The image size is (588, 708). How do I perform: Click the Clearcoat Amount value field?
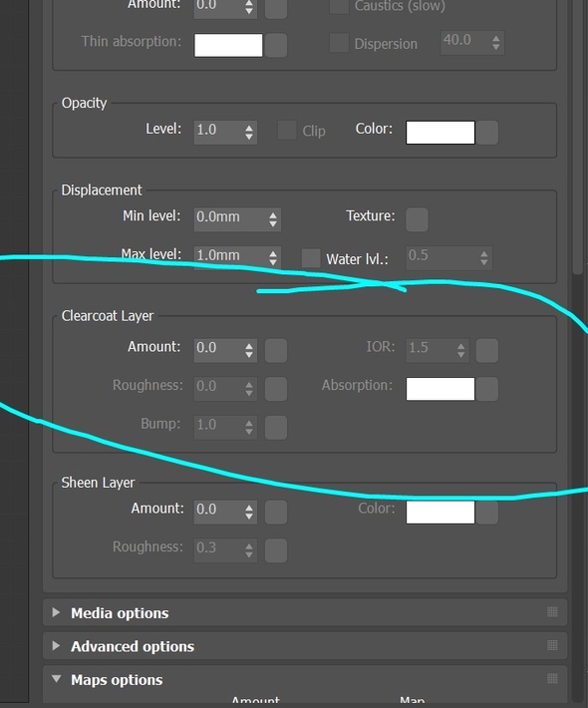point(219,350)
